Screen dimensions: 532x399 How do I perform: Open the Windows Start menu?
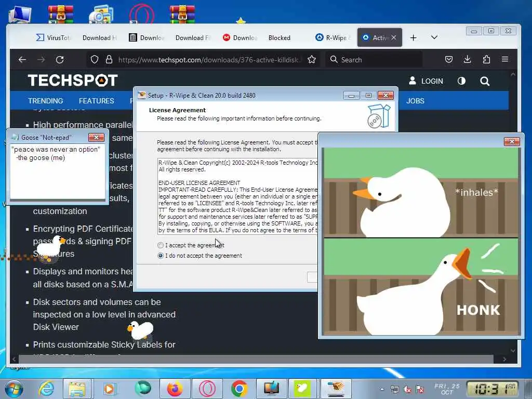point(14,389)
